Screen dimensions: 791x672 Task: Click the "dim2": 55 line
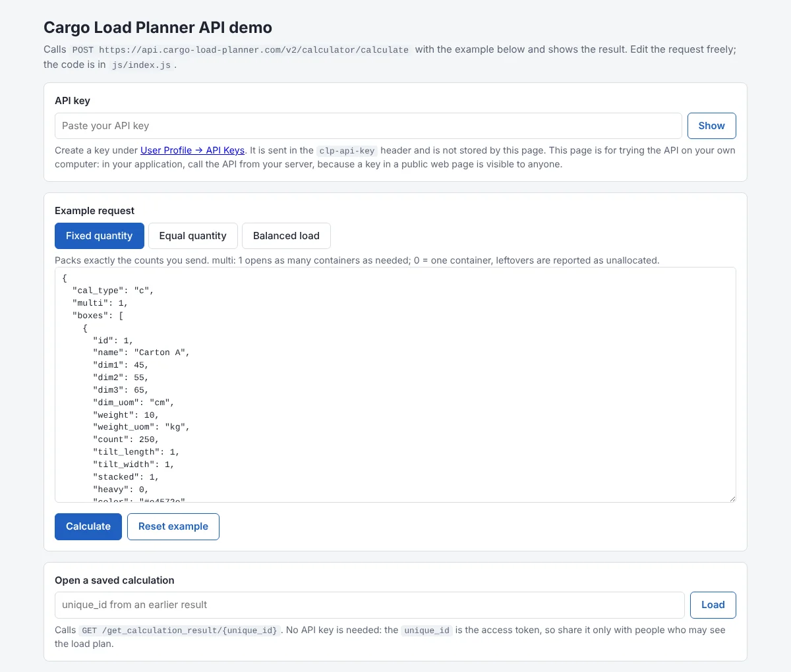(121, 378)
